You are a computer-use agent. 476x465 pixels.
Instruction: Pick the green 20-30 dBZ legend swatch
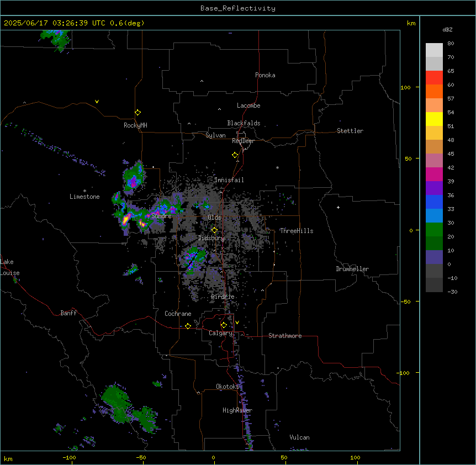434,230
